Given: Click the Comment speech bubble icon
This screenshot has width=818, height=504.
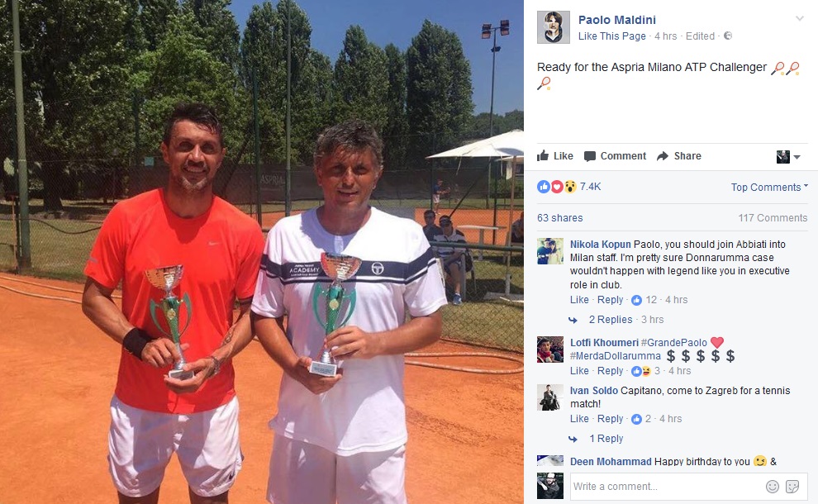Looking at the screenshot, I should 589,156.
